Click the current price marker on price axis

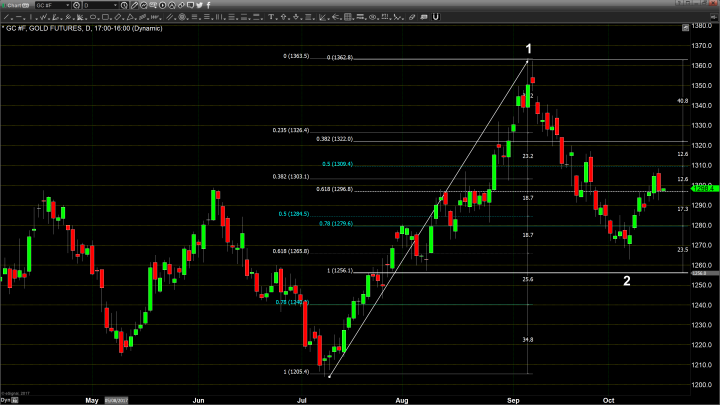pyautogui.click(x=700, y=187)
